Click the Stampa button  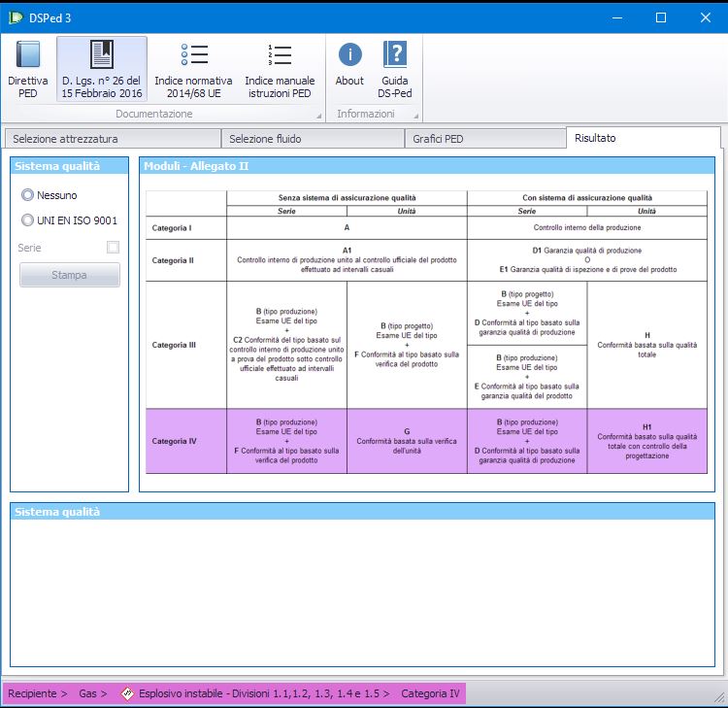click(70, 275)
